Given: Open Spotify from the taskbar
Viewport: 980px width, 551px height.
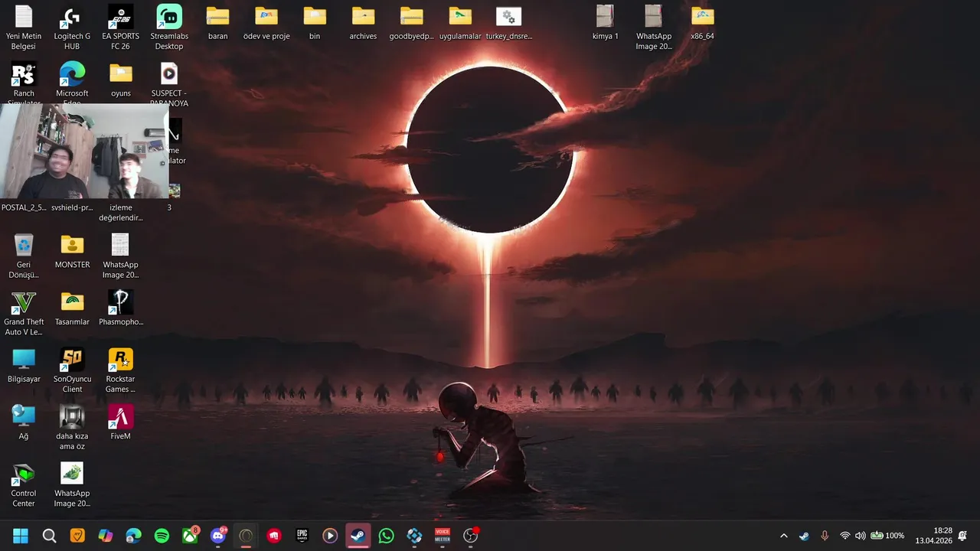Looking at the screenshot, I should (162, 536).
